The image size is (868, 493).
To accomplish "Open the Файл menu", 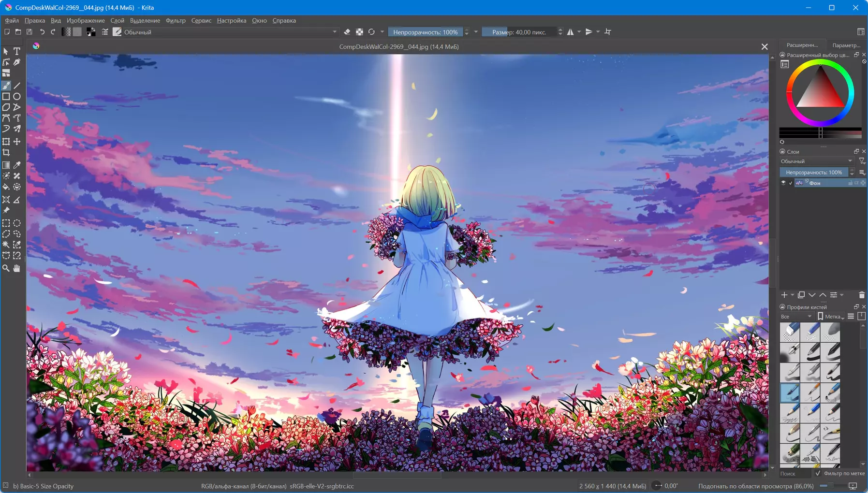I will [12, 20].
